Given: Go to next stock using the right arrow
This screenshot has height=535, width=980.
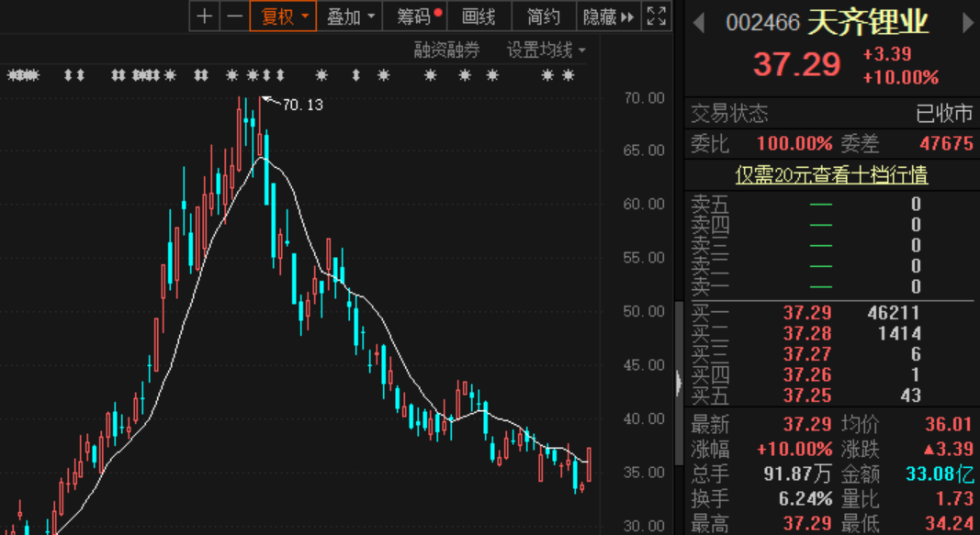Looking at the screenshot, I should [x=967, y=22].
